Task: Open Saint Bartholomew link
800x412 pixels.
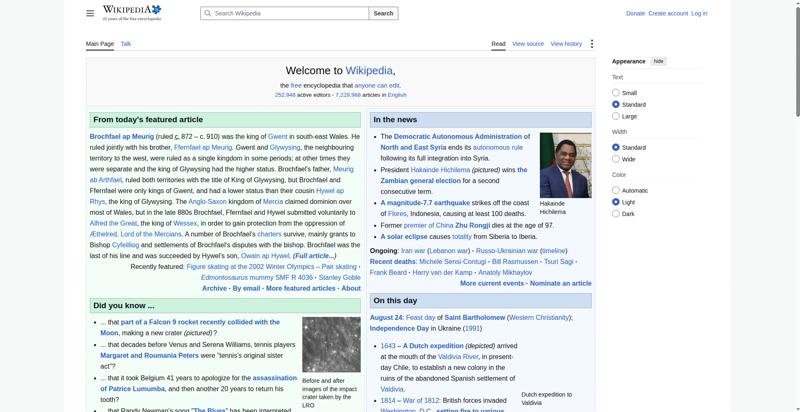Action: point(474,318)
